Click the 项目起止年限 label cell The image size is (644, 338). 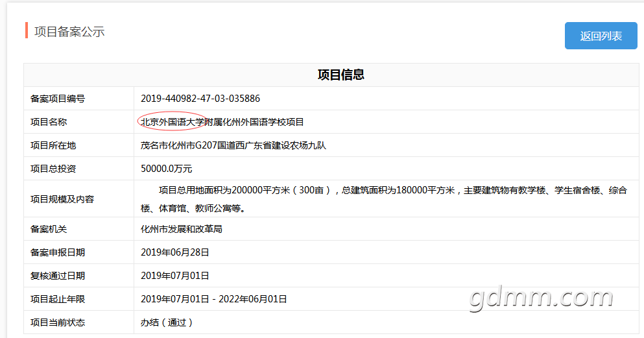(79, 299)
